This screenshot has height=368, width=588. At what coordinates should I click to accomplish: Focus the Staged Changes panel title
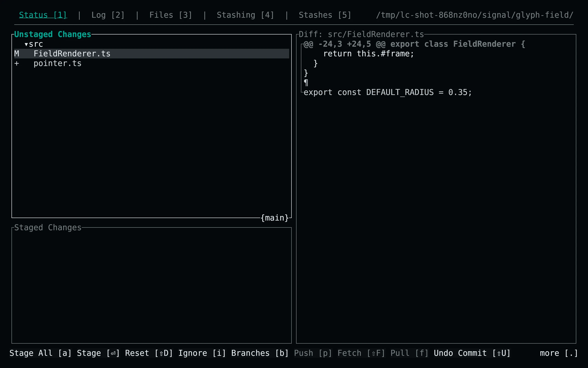coord(48,227)
